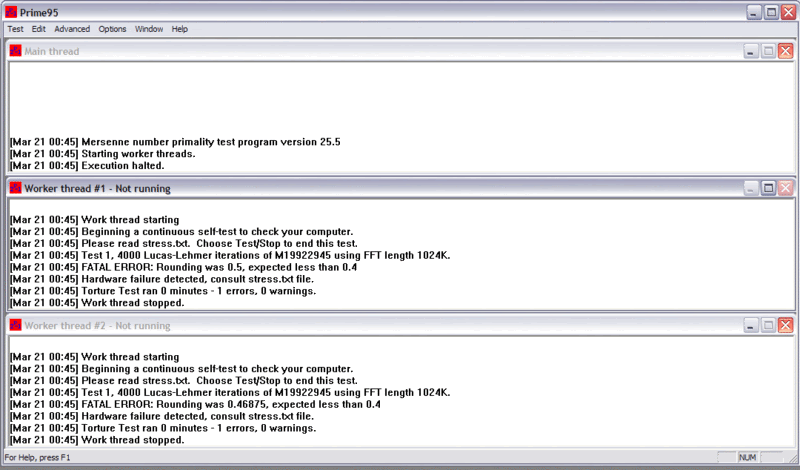Open the Advanced menu
Viewport: 800px width, 470px height.
coord(72,29)
